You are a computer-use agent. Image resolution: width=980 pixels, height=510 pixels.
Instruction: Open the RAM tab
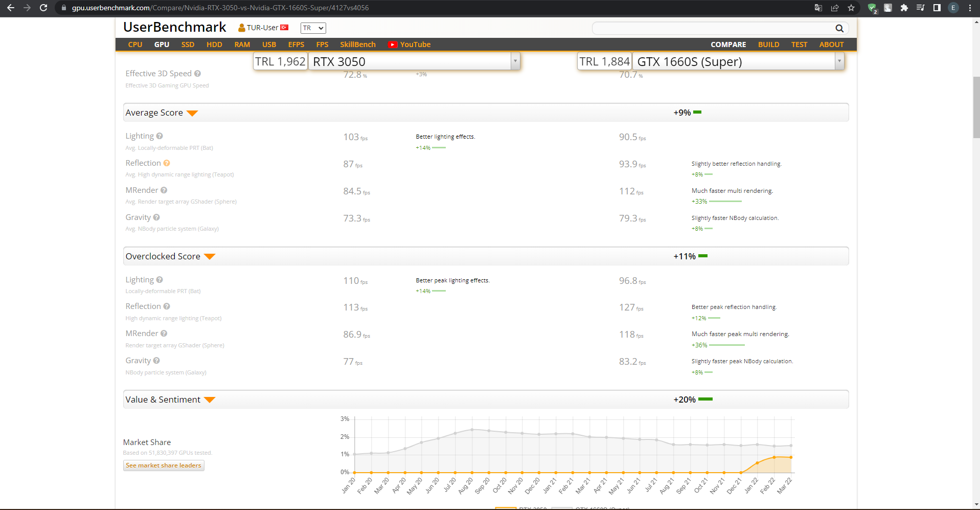point(242,45)
